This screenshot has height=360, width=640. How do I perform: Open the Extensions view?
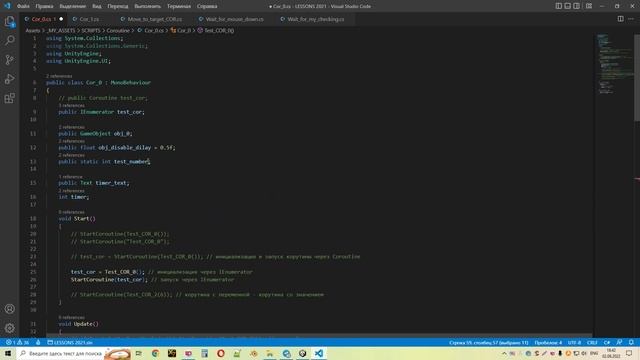(x=9, y=98)
